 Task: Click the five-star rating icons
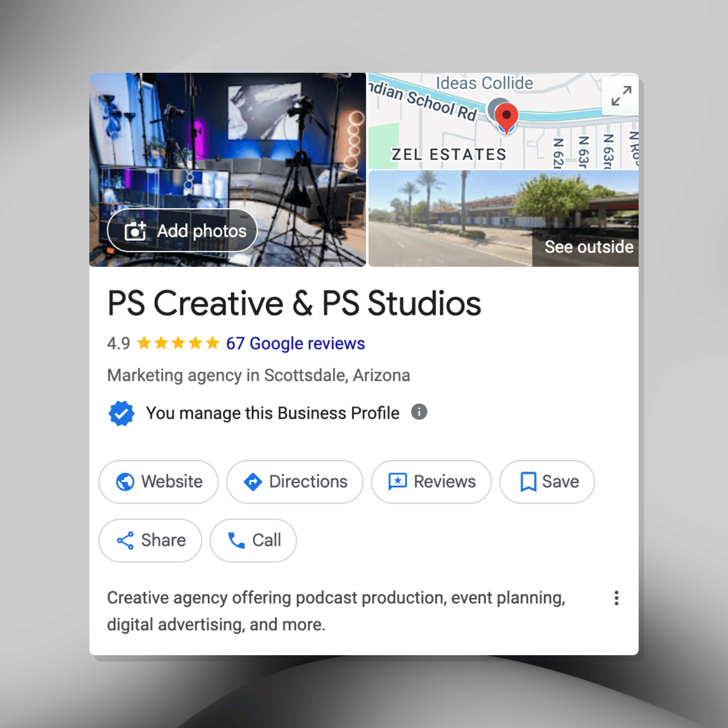tap(178, 344)
